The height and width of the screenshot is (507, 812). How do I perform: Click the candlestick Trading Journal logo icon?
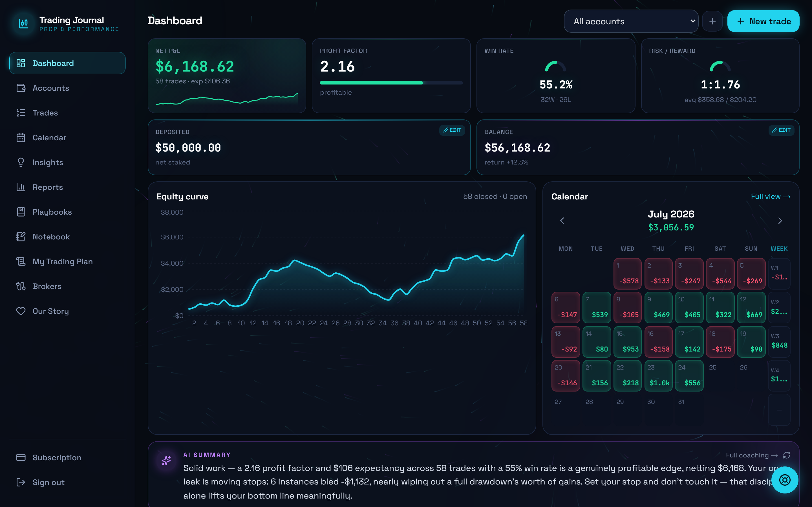click(23, 23)
